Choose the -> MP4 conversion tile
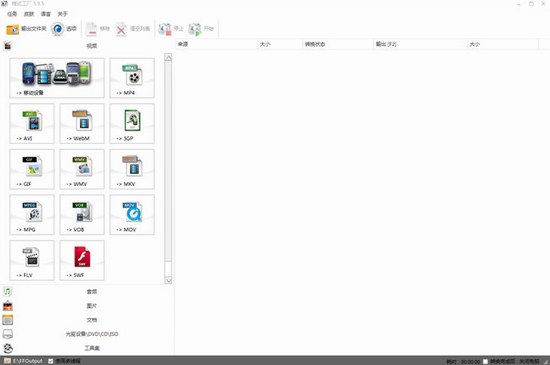 click(x=132, y=78)
